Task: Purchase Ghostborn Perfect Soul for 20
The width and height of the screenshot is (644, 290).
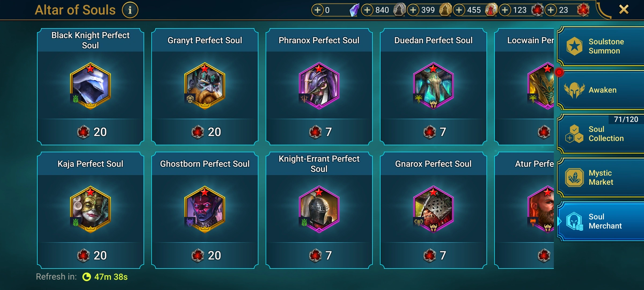Action: 205,255
